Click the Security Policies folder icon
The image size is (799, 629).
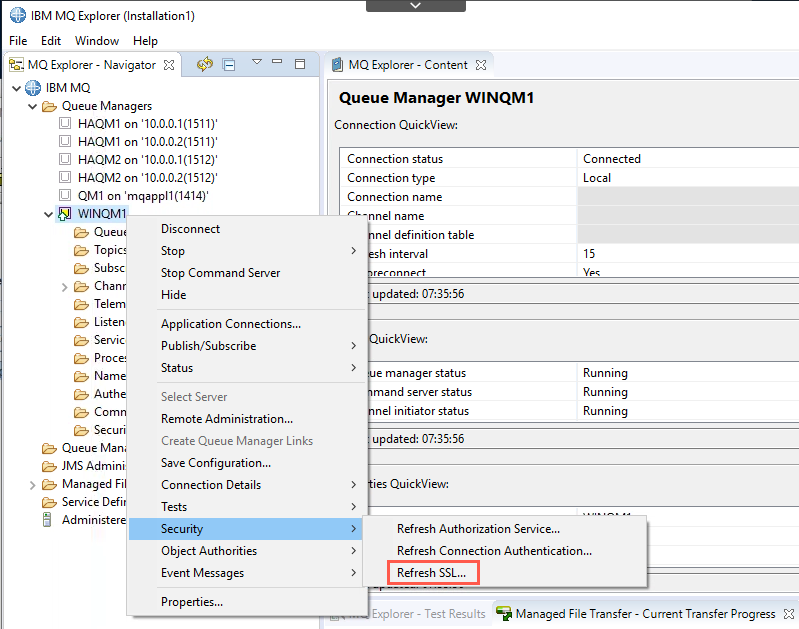(82, 430)
